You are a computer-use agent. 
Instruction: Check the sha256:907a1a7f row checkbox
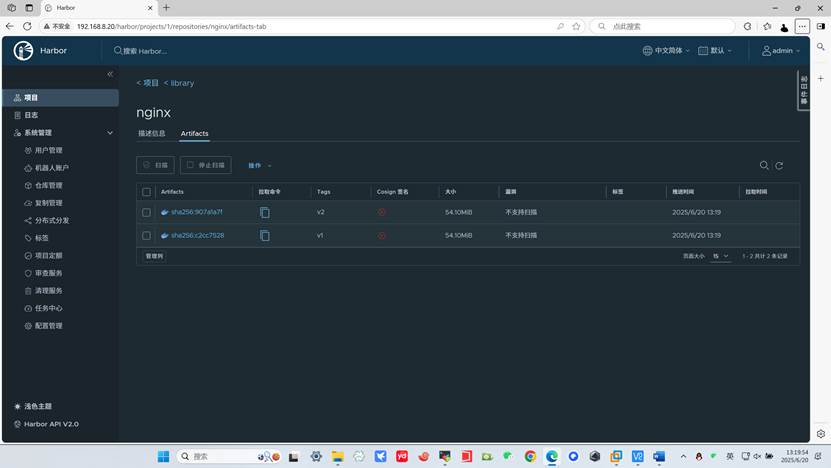tap(146, 212)
